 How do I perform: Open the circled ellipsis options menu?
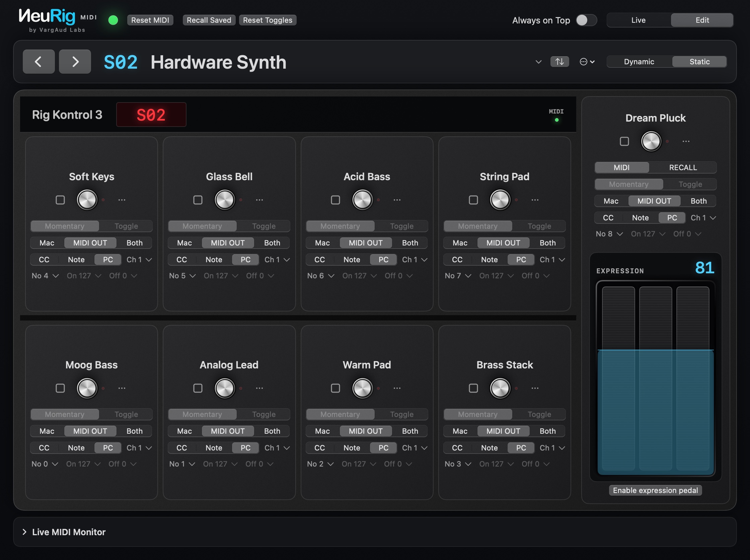coord(587,62)
